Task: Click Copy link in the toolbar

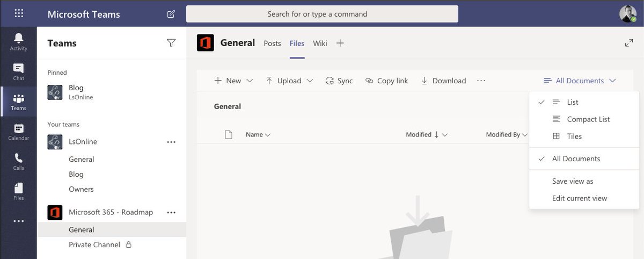Action: coord(386,81)
